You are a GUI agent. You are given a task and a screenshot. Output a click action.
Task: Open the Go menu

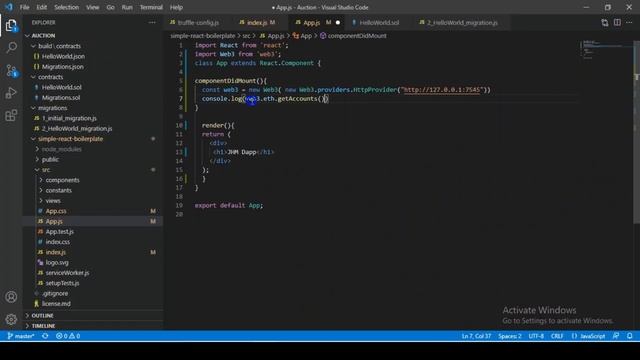(x=111, y=7)
